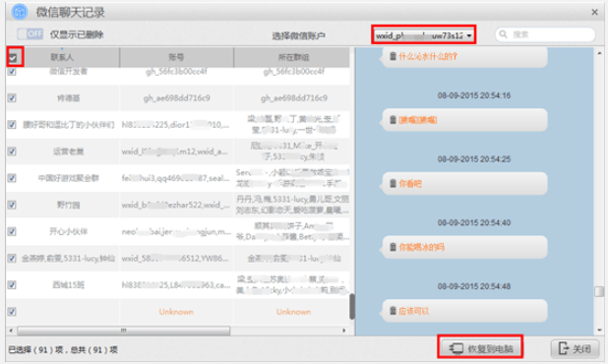Uncheck the 中国好游戏聚会群 row checkbox
Screen dimensions: 608x364
[12, 178]
